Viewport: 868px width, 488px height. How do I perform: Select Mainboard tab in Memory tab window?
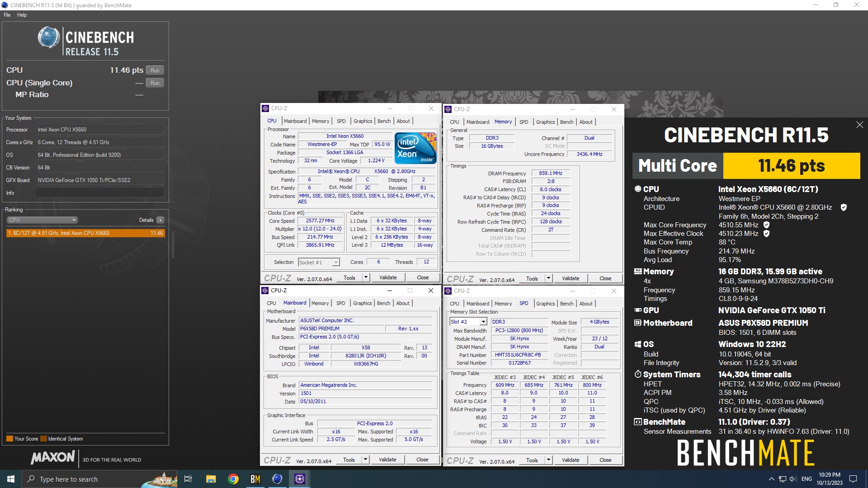[477, 122]
